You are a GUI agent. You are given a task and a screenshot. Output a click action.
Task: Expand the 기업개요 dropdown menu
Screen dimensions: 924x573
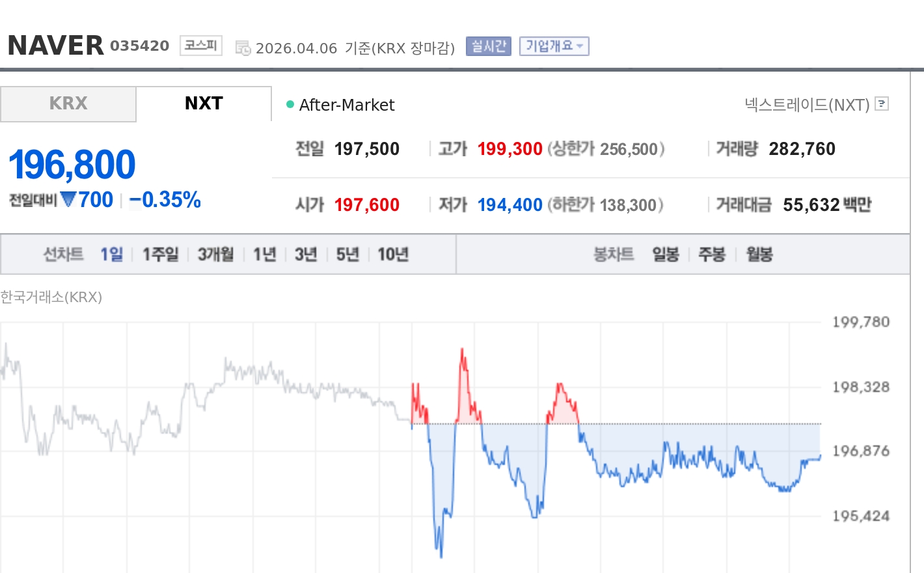[x=554, y=46]
